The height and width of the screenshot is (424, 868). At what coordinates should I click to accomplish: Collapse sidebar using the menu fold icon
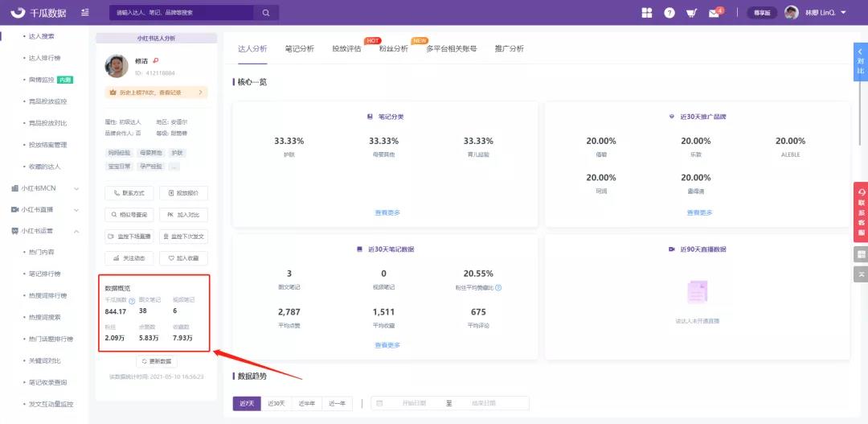click(85, 13)
